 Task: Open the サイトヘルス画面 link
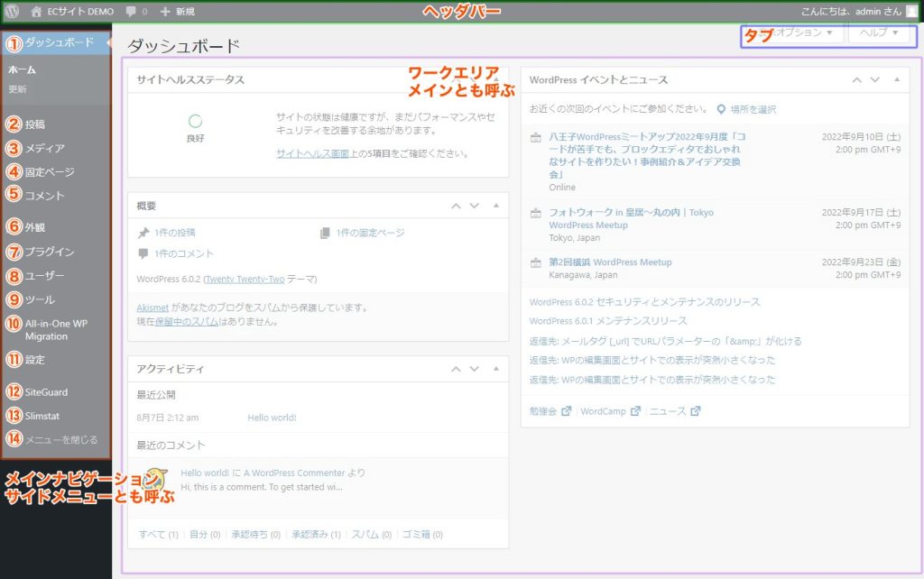[x=312, y=154]
